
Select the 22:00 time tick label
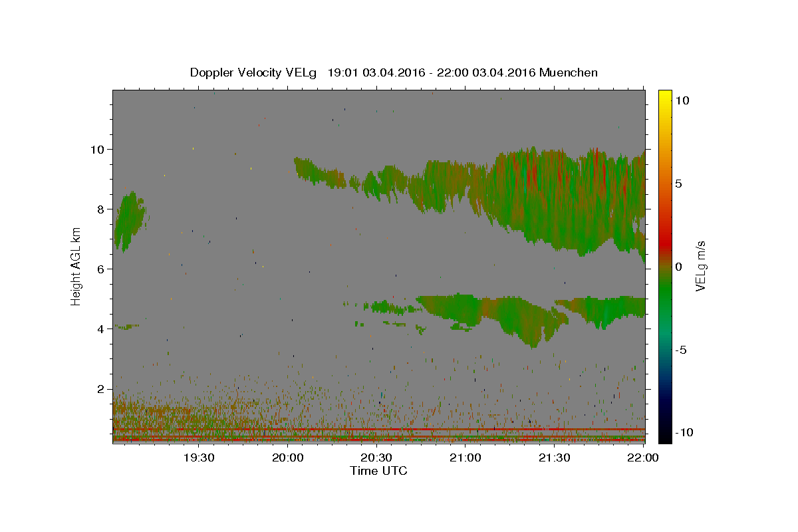pos(643,458)
